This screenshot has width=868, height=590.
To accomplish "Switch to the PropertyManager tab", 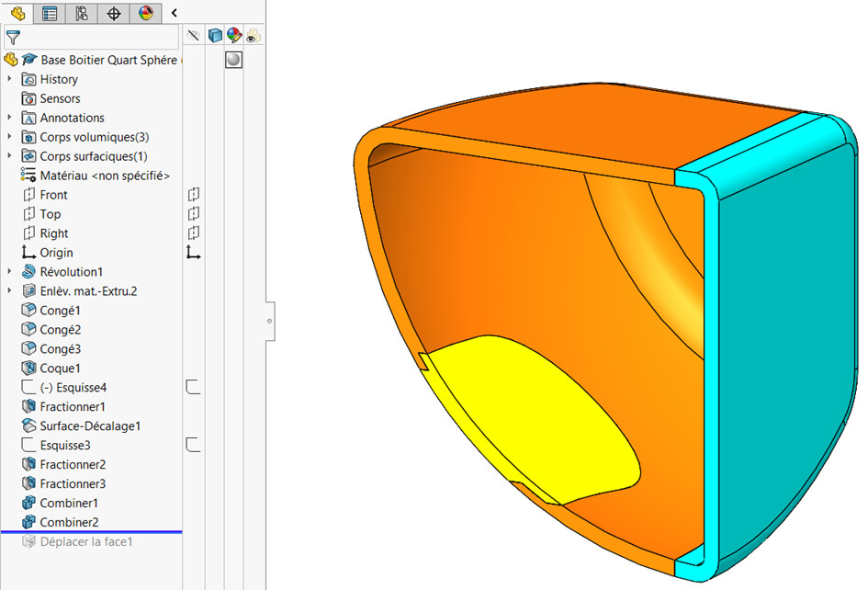I will click(x=50, y=13).
